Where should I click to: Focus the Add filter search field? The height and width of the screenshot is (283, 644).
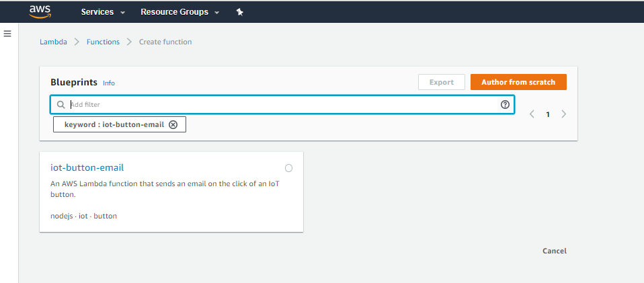point(282,105)
